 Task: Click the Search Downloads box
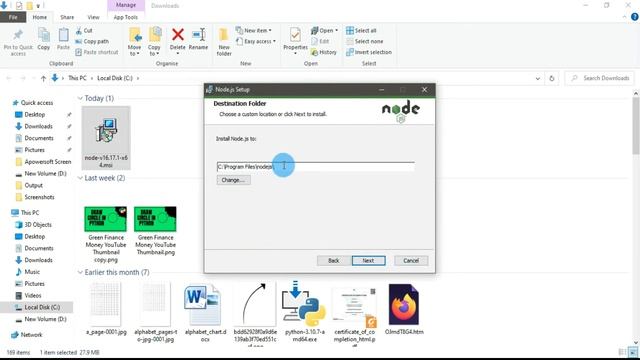(600, 78)
